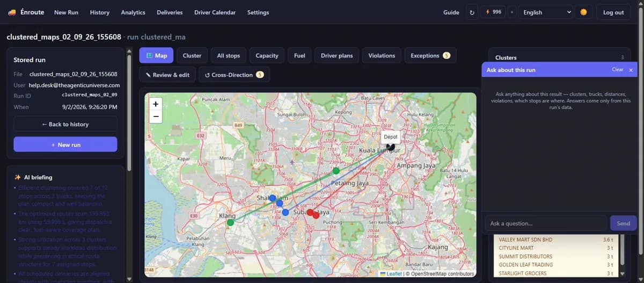The width and height of the screenshot is (644, 283).
Task: Click Back to history
Action: (x=65, y=124)
